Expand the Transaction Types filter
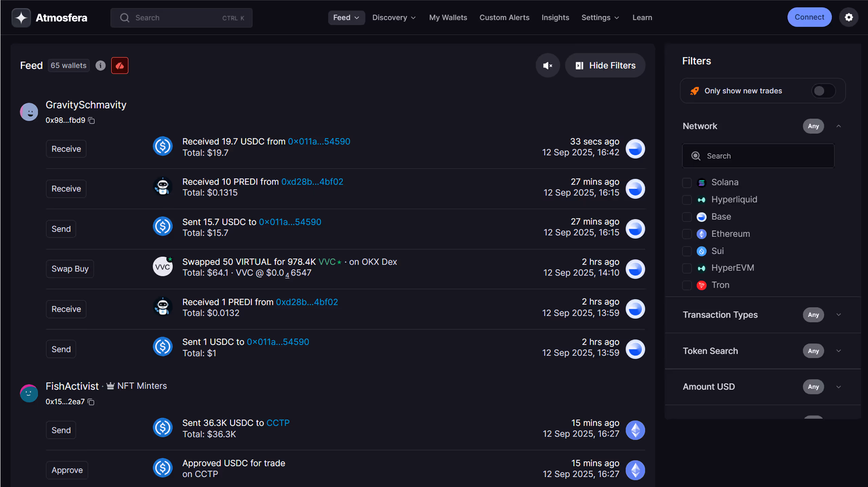The height and width of the screenshot is (487, 868). point(839,315)
